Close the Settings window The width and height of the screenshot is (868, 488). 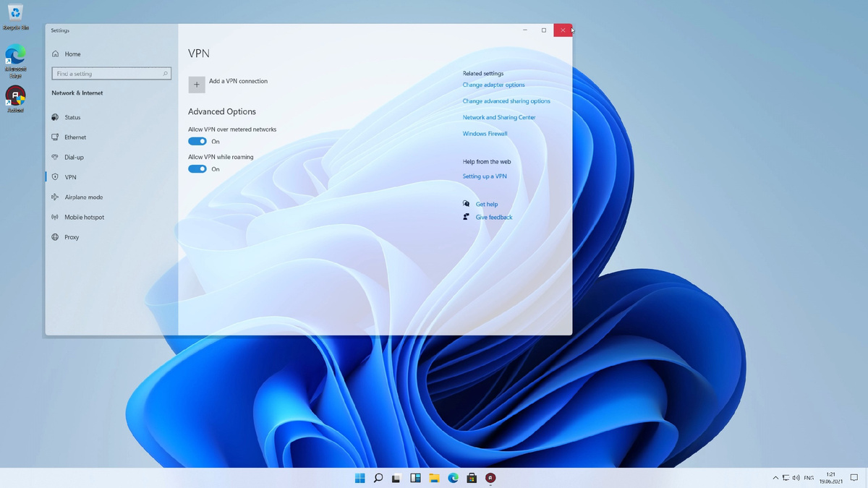click(563, 30)
